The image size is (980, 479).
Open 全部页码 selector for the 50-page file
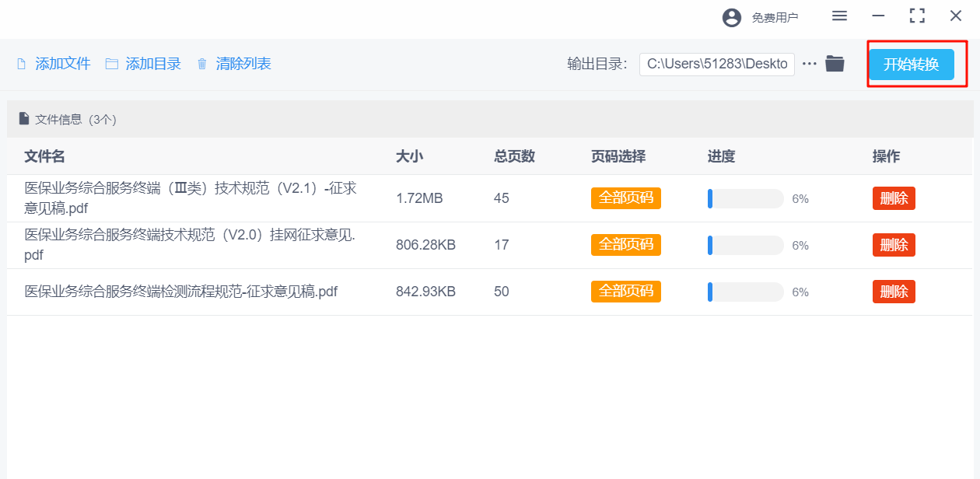[x=625, y=292]
